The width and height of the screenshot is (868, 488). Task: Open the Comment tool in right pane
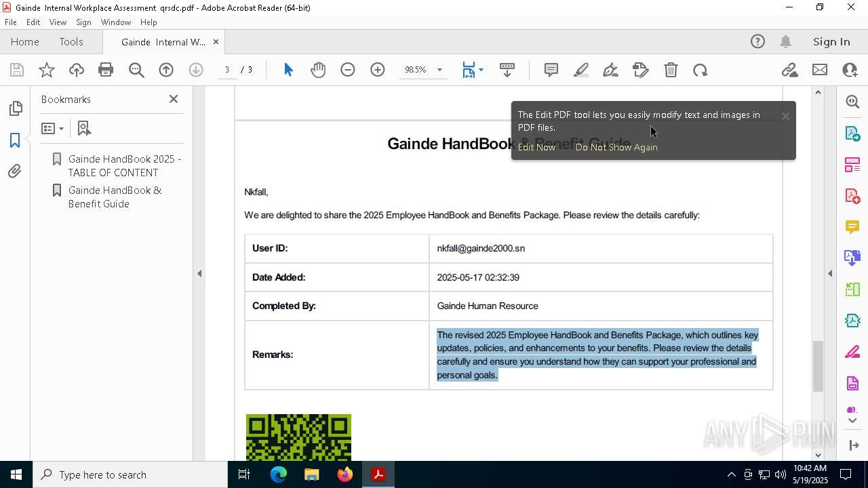[x=852, y=227]
